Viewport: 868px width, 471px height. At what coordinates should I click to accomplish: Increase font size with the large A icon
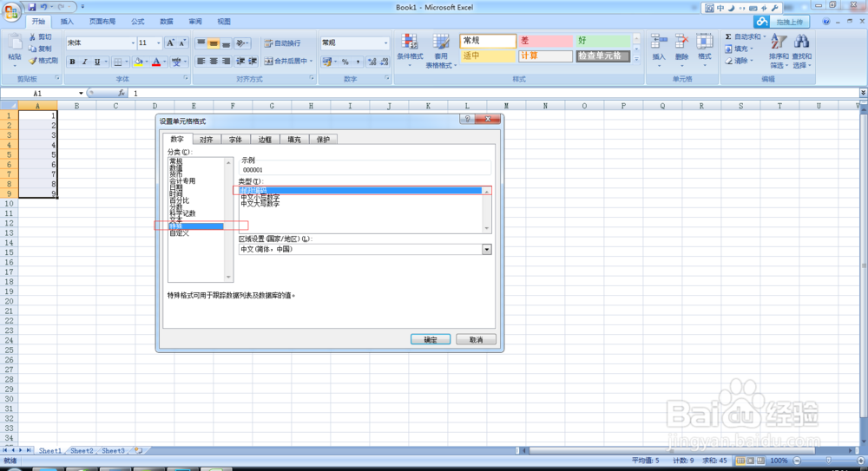[x=170, y=43]
